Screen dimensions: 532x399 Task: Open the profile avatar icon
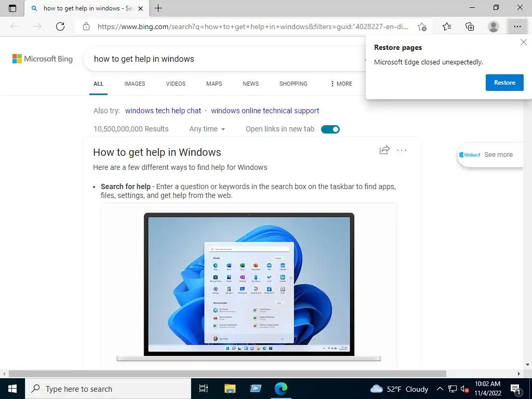pos(494,26)
